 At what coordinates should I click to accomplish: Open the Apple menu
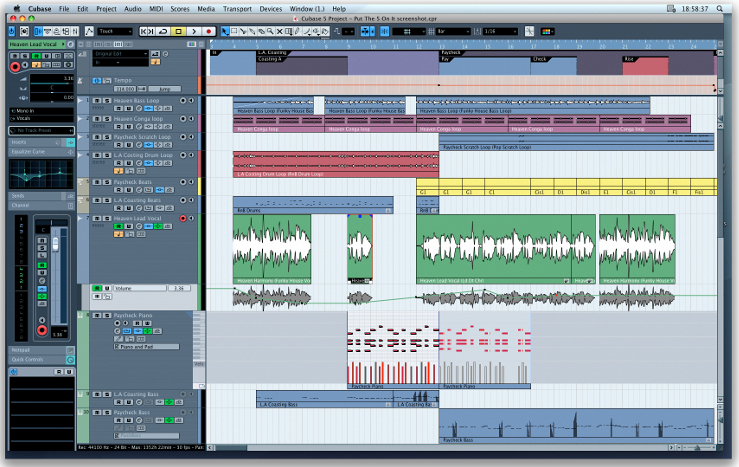[17, 8]
